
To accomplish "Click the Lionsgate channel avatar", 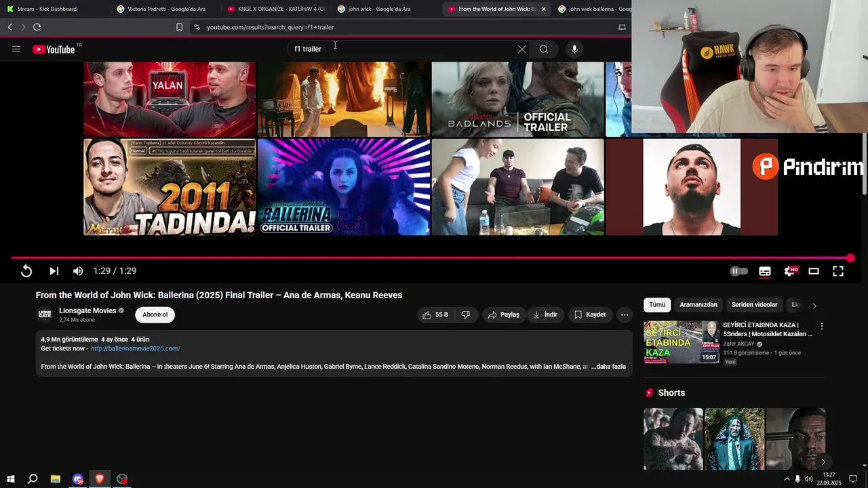I will coord(45,314).
